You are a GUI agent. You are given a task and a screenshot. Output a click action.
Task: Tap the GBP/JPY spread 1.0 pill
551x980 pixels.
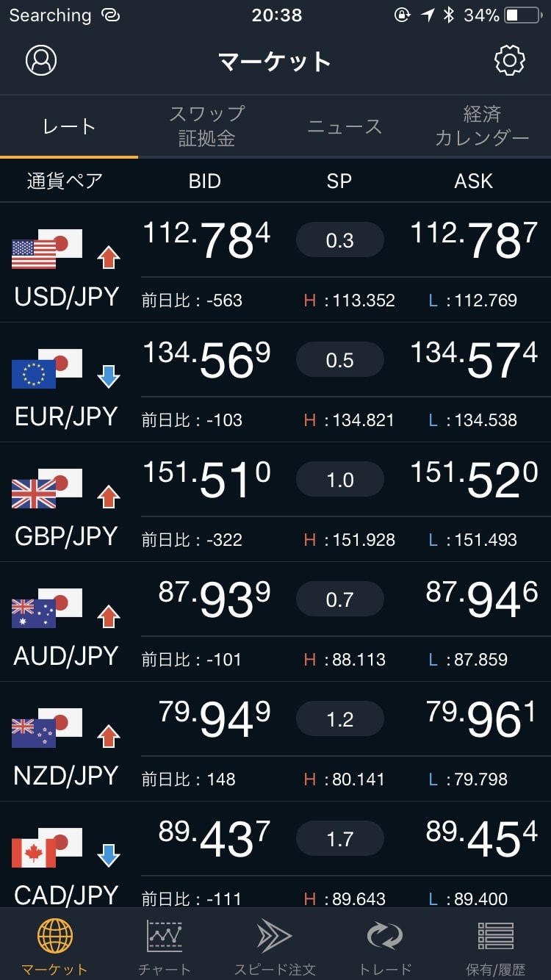click(339, 480)
